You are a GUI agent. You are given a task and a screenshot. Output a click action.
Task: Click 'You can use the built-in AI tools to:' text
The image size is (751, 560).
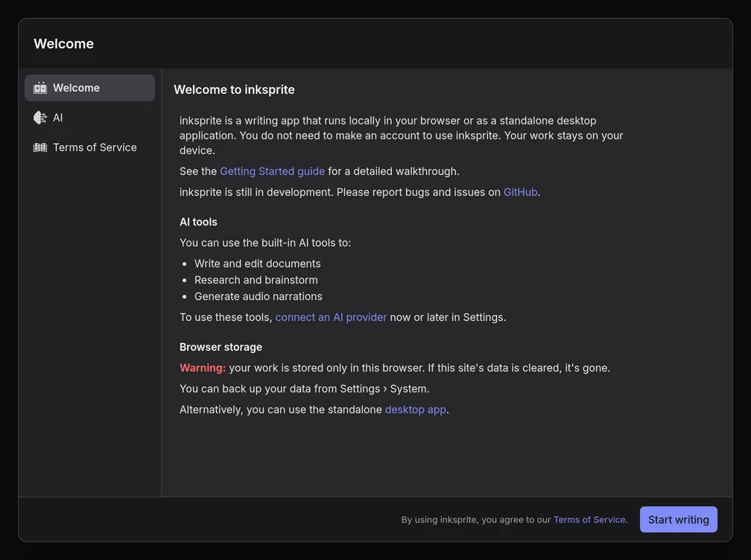point(265,243)
